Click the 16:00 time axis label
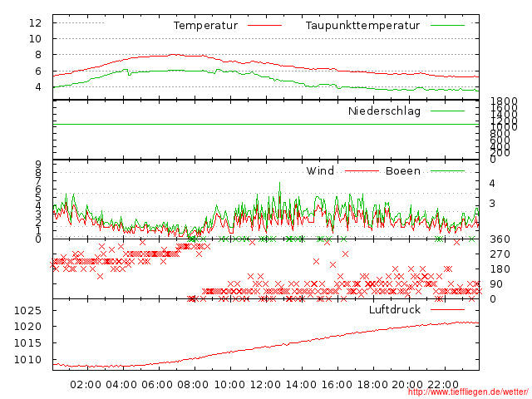This screenshot has height=399, width=532. 337,385
